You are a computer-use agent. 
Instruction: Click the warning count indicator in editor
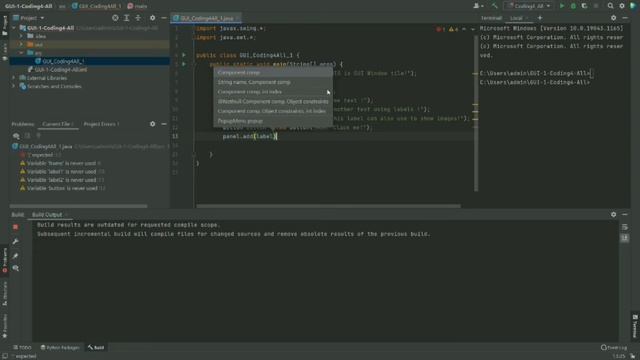pos(453,29)
